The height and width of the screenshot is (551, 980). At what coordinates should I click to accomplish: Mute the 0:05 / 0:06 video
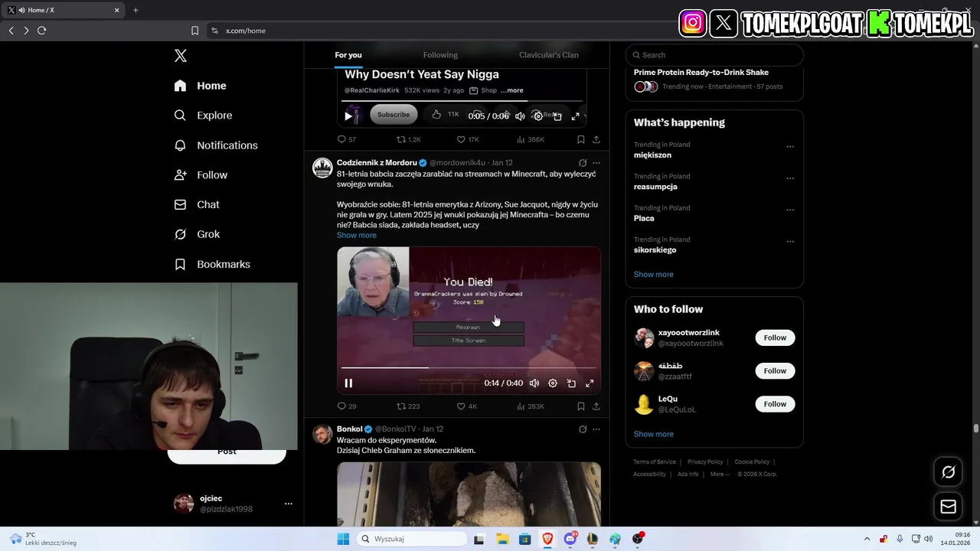(x=520, y=116)
